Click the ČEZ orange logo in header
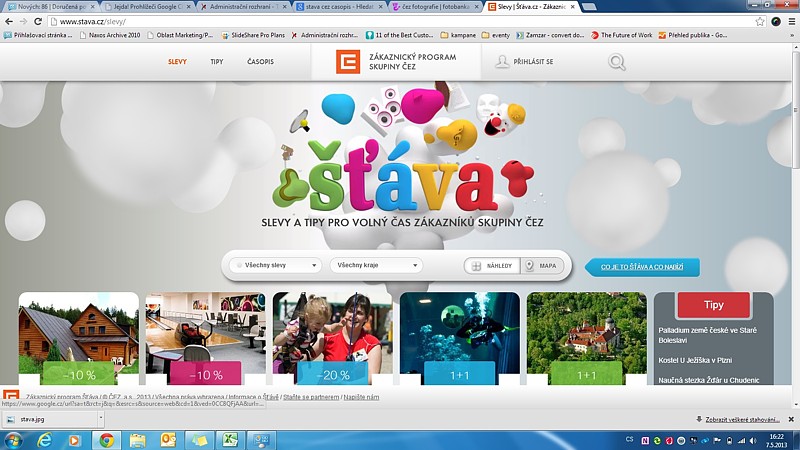 tap(348, 62)
